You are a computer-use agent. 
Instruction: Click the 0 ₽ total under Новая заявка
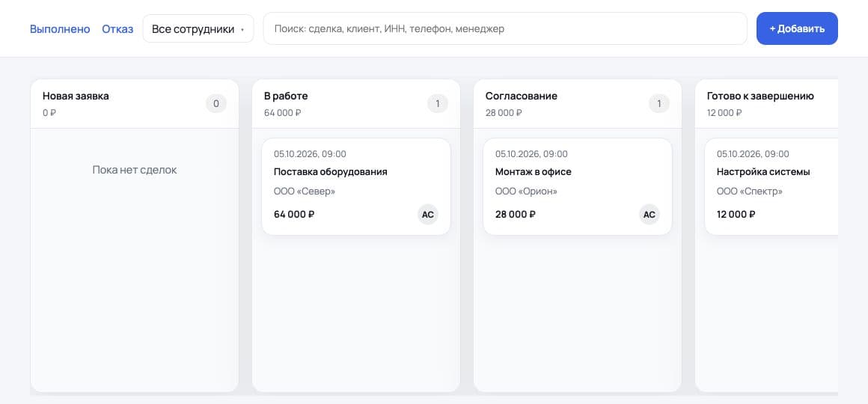point(49,113)
